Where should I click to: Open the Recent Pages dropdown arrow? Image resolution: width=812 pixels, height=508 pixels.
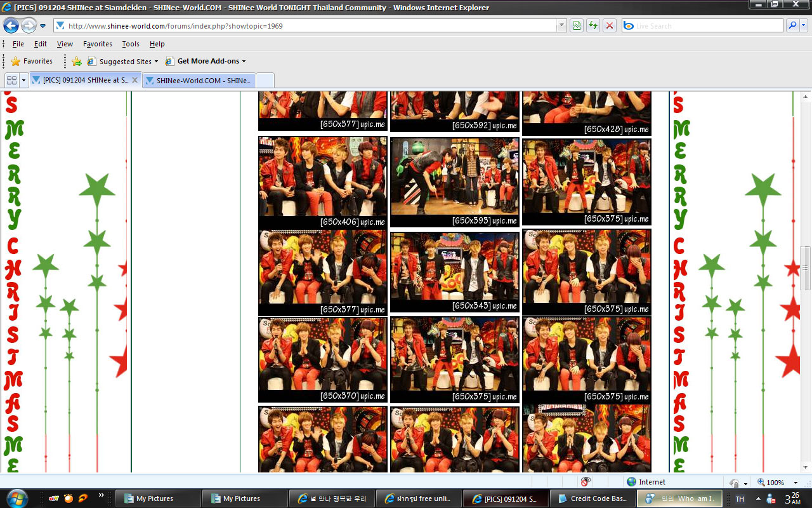pos(43,26)
